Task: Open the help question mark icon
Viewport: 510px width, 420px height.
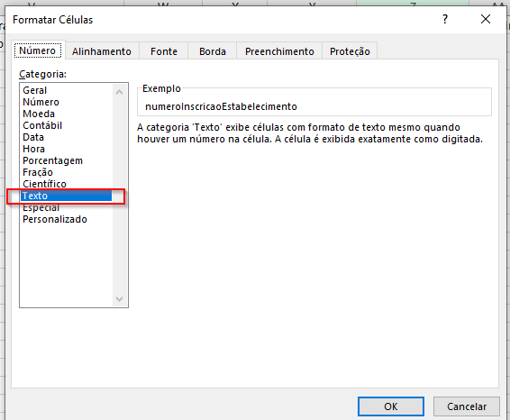Action: click(x=445, y=19)
